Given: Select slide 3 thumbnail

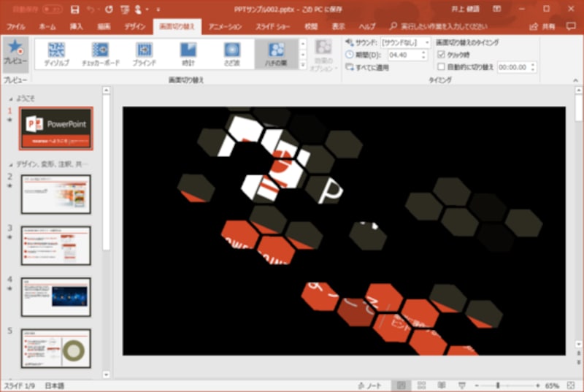Looking at the screenshot, I should pyautogui.click(x=56, y=246).
